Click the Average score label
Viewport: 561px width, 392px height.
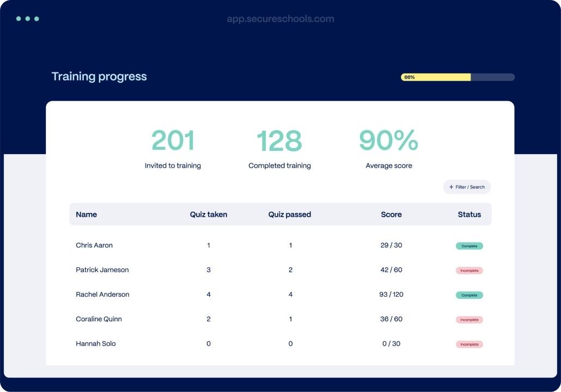click(x=389, y=166)
